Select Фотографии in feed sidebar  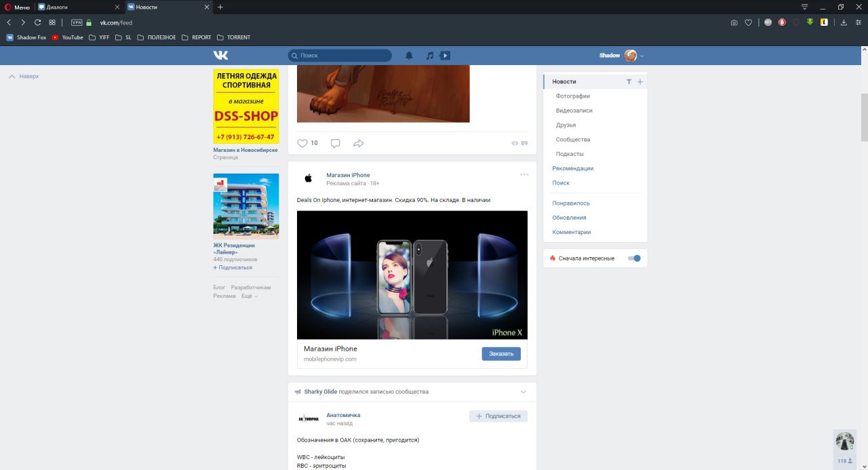coord(573,96)
